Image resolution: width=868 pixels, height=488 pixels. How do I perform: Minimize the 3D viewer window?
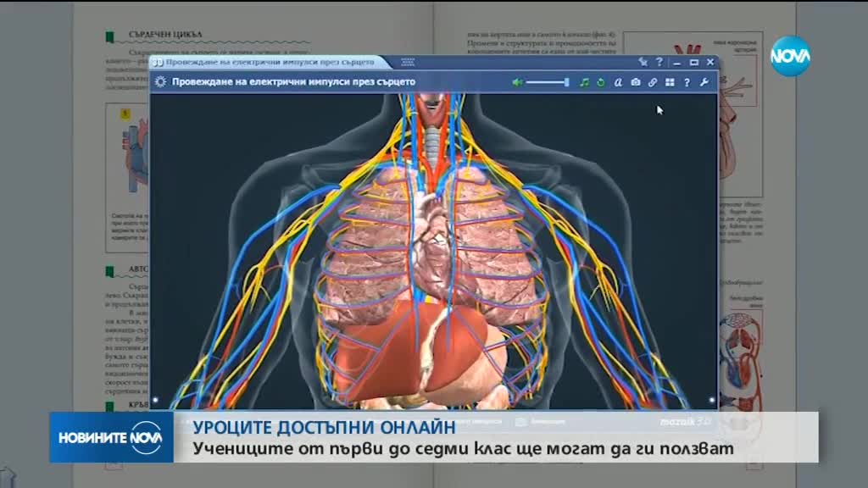(677, 63)
